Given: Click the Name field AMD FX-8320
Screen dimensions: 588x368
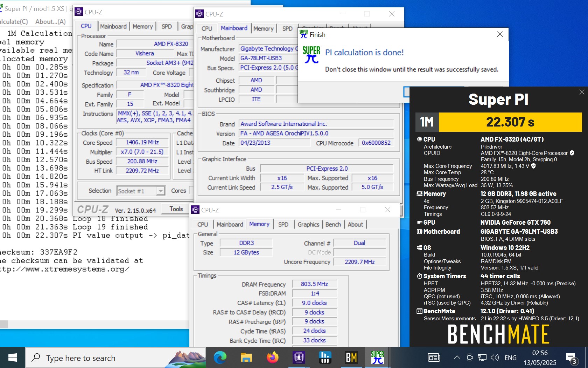Looking at the screenshot, I should coord(155,44).
